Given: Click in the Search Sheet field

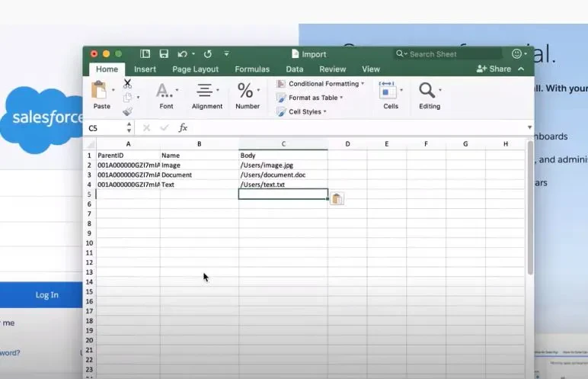Looking at the screenshot, I should (x=448, y=54).
